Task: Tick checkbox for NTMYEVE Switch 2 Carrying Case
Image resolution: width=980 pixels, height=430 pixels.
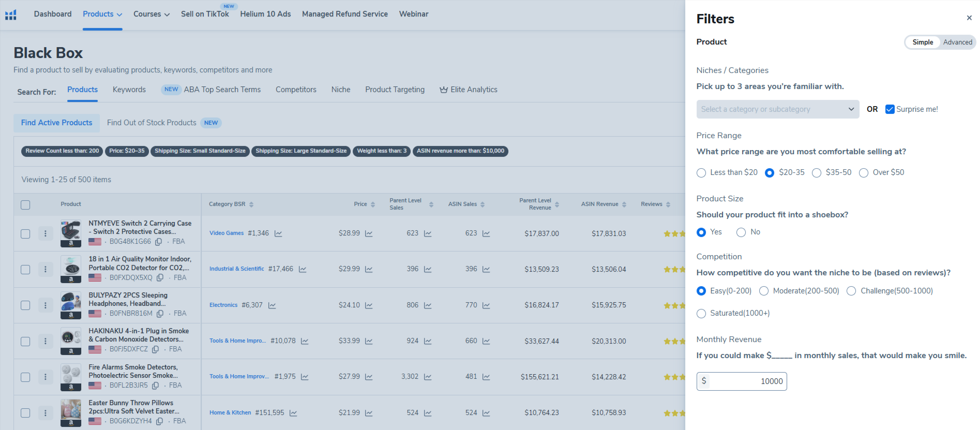Action: click(25, 234)
